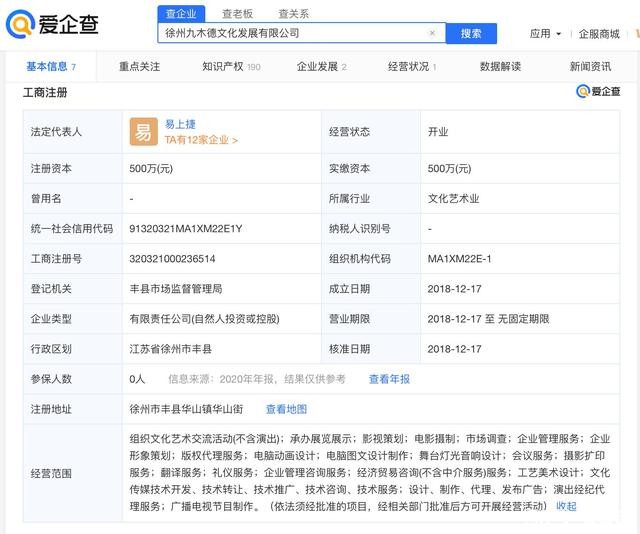The height and width of the screenshot is (534, 640).
Task: Click the 查看地图 link
Action: point(286,409)
